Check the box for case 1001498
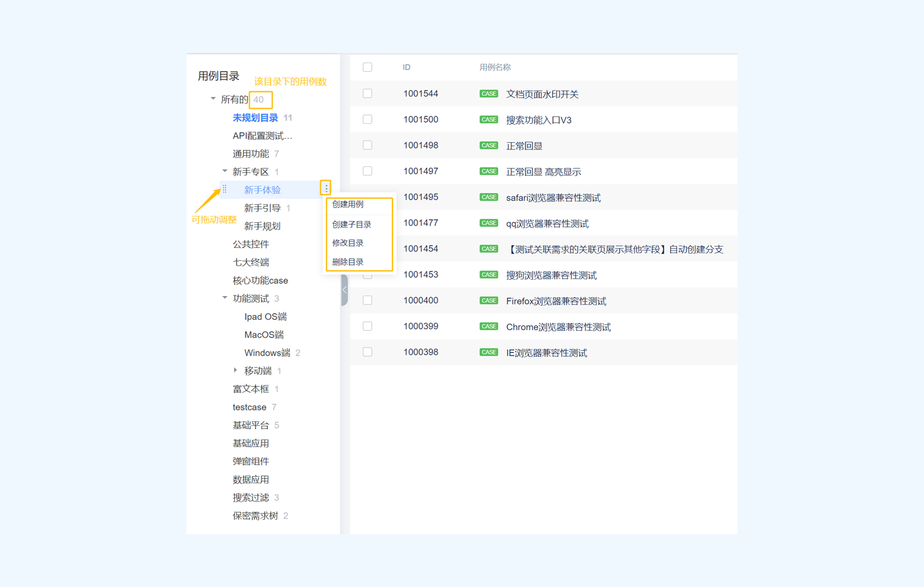Image resolution: width=924 pixels, height=587 pixels. pyautogui.click(x=368, y=145)
